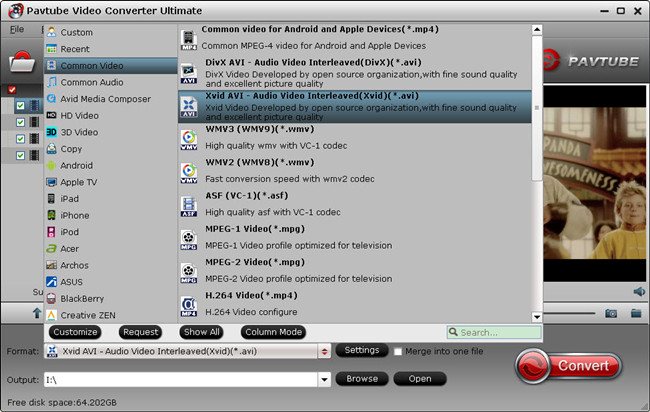Open the File menu
Screen dimensions: 650x412
[17, 29]
